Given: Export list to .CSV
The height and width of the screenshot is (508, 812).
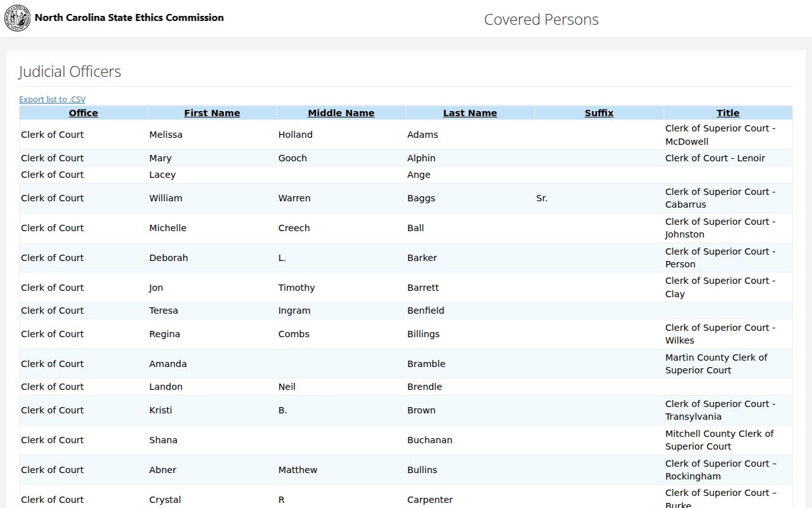Looking at the screenshot, I should point(52,100).
